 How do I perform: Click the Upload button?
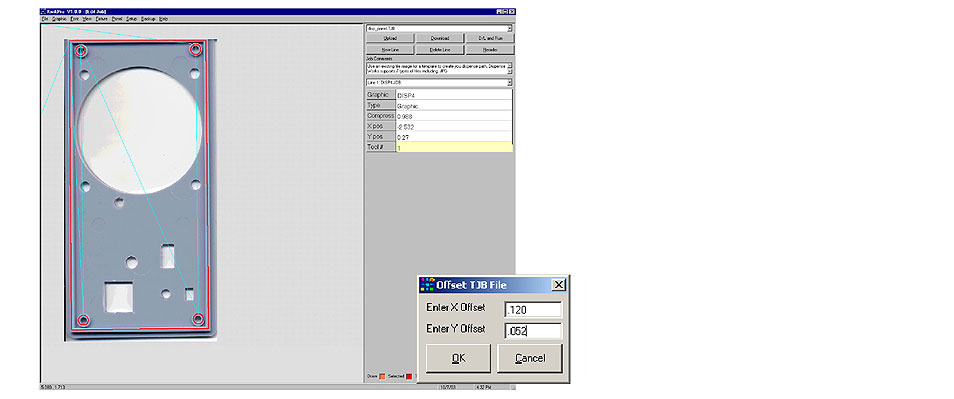390,38
